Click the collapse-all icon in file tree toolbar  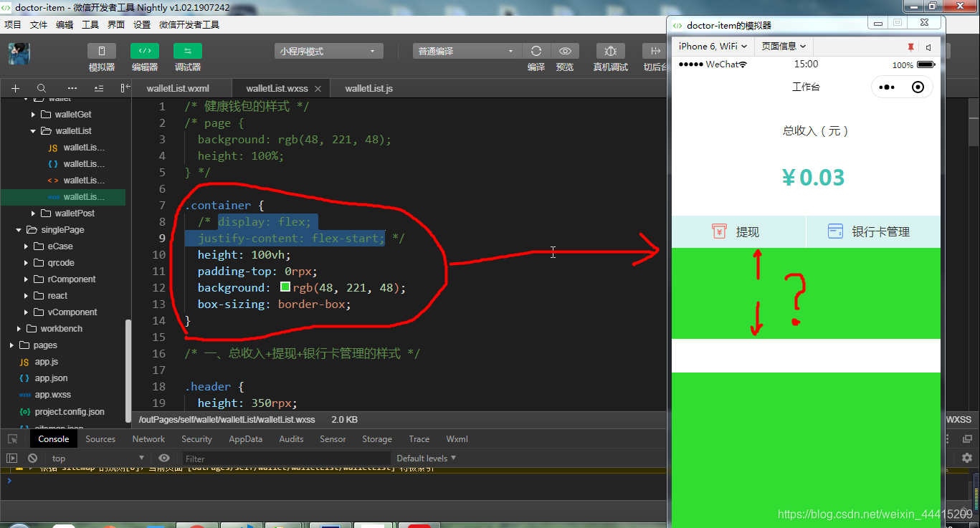[x=99, y=88]
